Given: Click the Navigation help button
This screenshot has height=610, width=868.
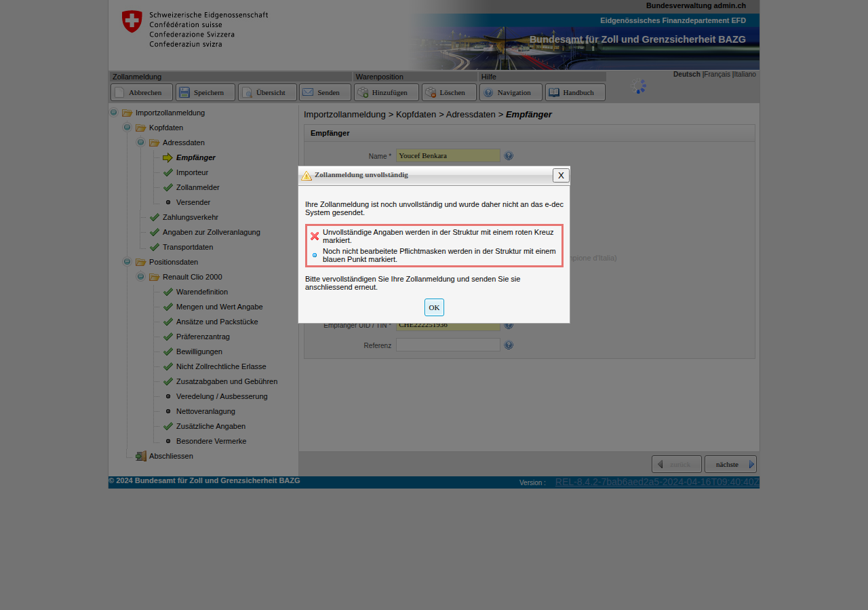Looking at the screenshot, I should pos(511,92).
